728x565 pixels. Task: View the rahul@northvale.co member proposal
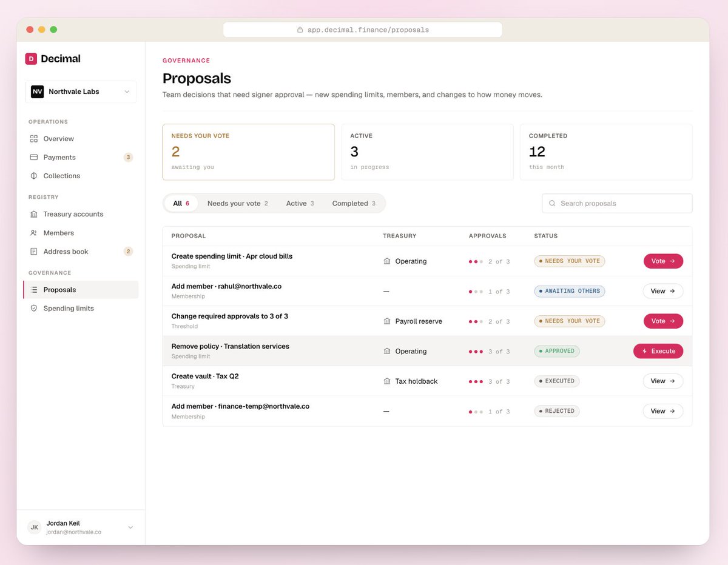663,291
